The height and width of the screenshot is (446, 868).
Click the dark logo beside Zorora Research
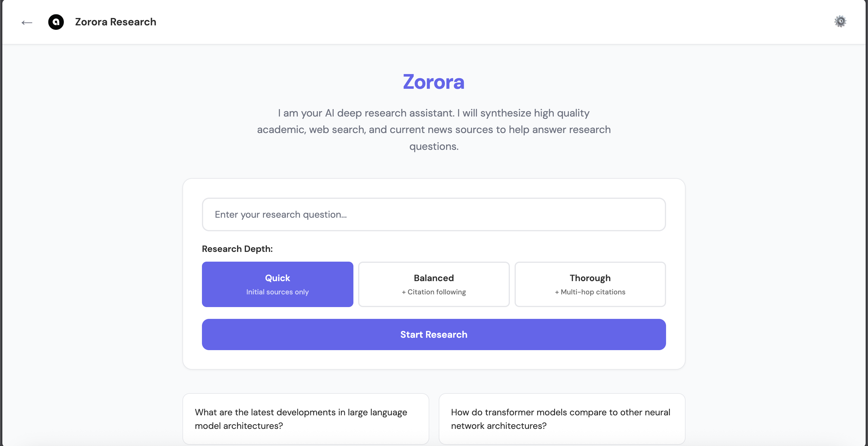(x=56, y=22)
